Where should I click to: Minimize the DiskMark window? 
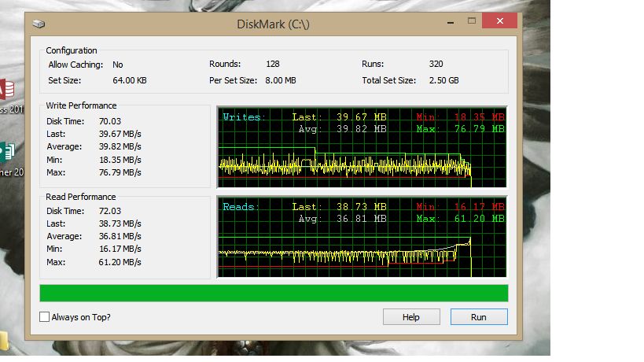click(x=451, y=21)
